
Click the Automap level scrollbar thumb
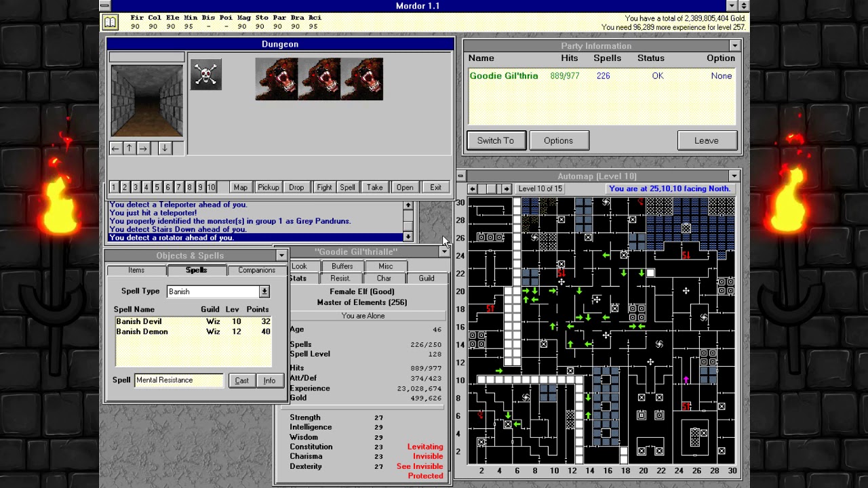point(490,189)
